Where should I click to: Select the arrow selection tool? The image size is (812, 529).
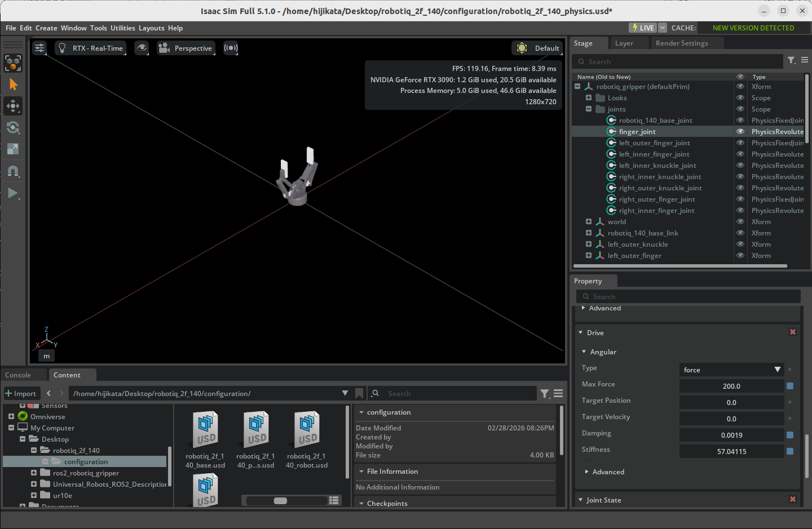[x=13, y=85]
